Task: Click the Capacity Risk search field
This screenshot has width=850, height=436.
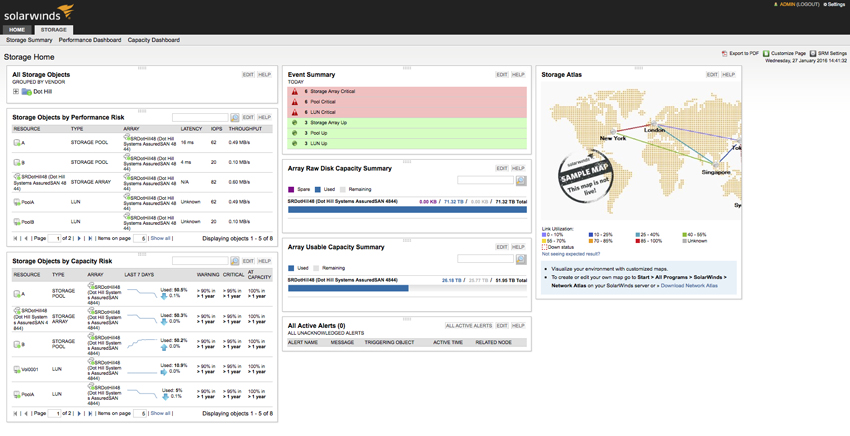Action: click(200, 261)
